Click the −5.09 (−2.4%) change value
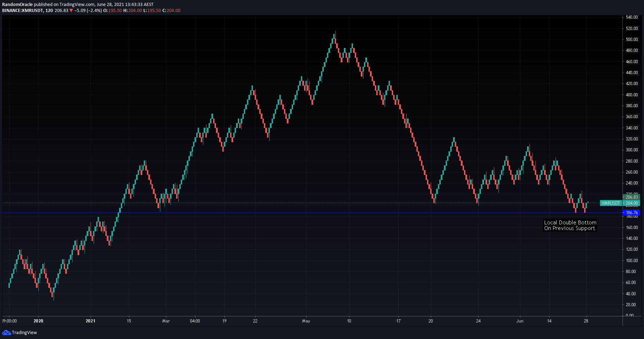Viewport: 644px width, 339px height. pos(88,11)
